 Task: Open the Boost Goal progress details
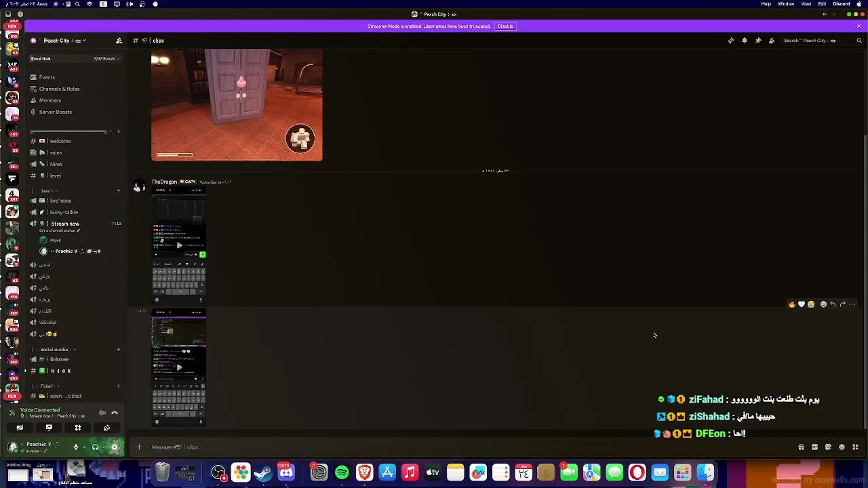click(75, 59)
